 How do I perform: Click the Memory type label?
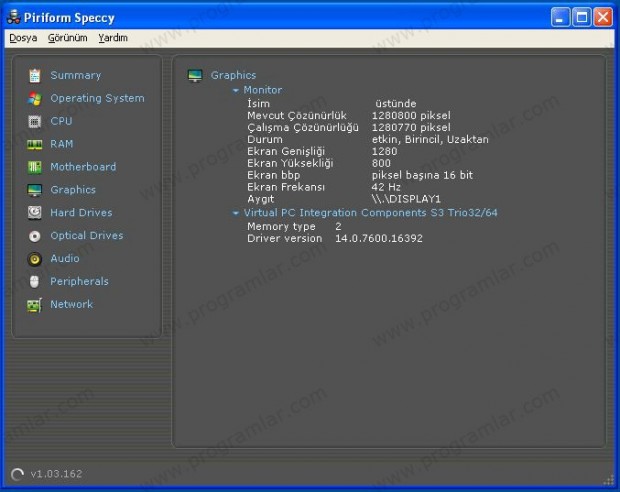click(281, 227)
